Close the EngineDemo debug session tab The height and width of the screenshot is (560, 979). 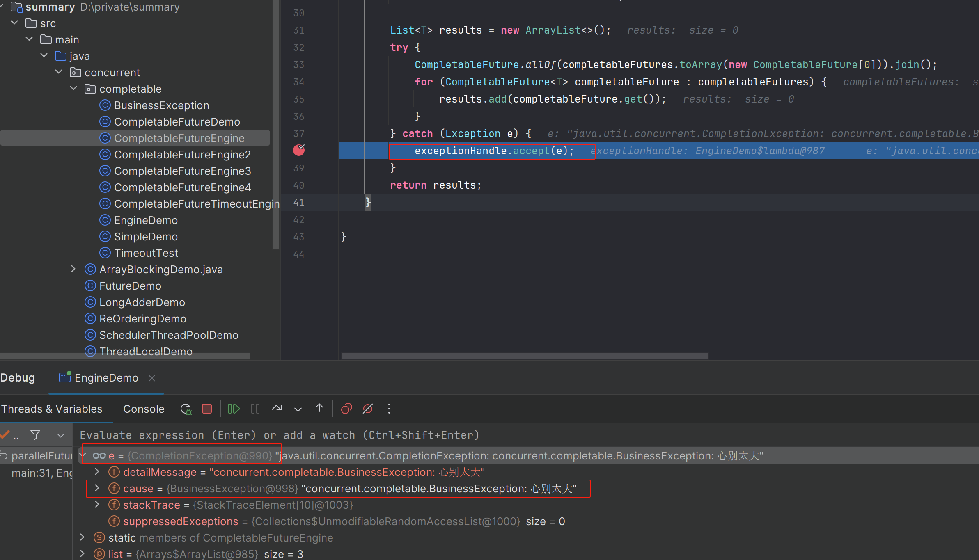tap(152, 378)
